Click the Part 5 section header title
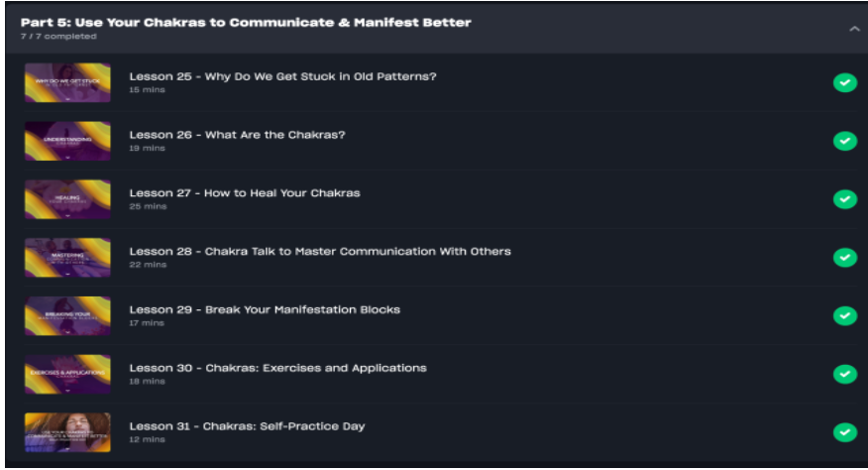The image size is (868, 470). (x=246, y=22)
